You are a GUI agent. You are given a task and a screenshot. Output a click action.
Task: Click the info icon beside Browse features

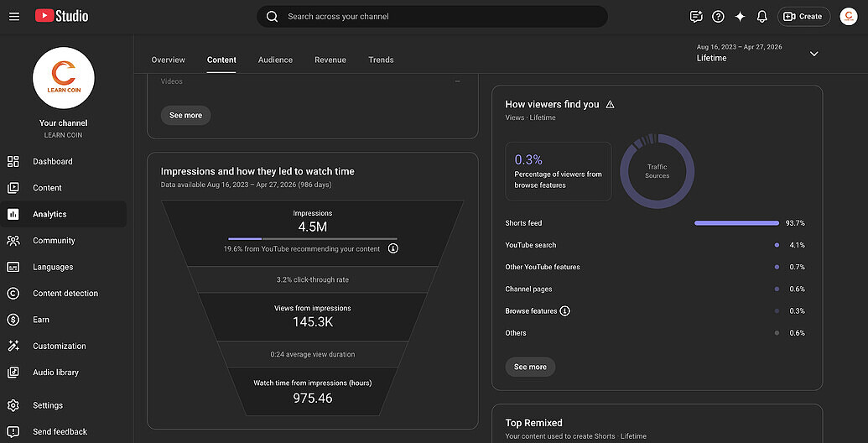point(564,311)
